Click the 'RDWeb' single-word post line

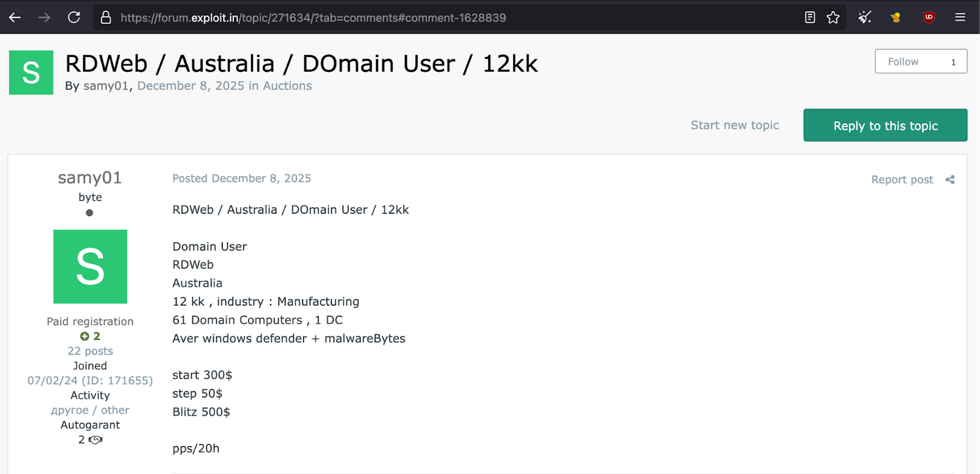(x=193, y=265)
